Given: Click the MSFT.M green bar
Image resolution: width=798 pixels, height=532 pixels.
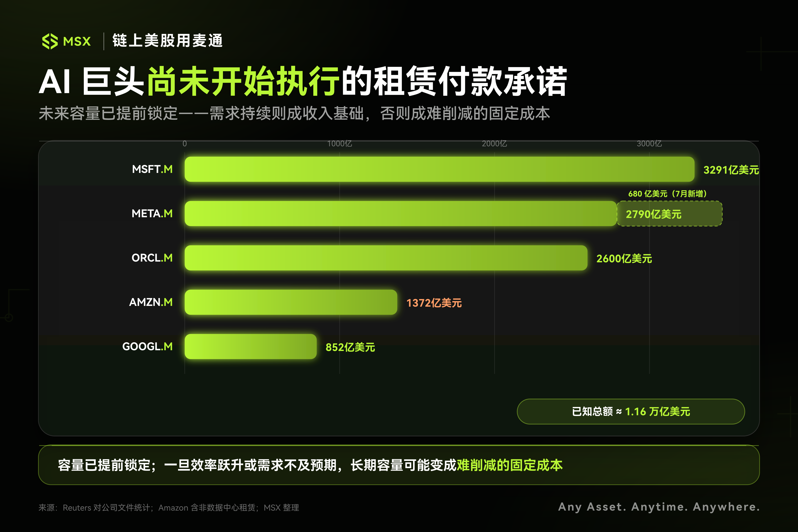Looking at the screenshot, I should (439, 169).
